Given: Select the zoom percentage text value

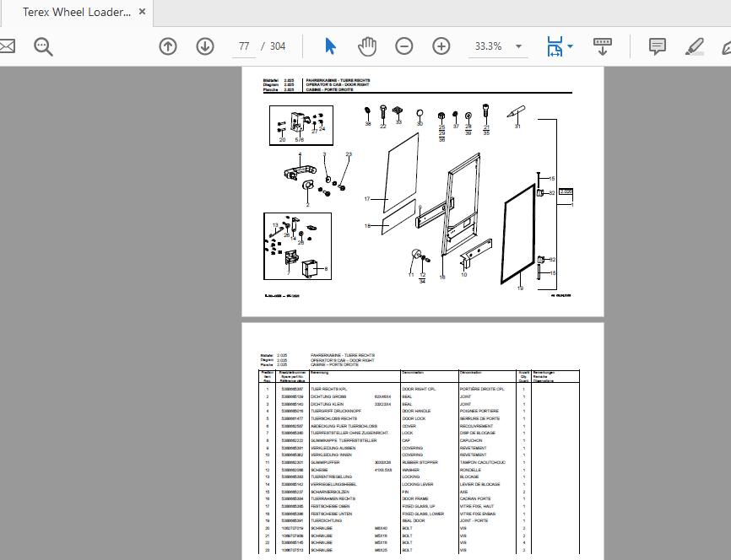Looking at the screenshot, I should point(490,46).
